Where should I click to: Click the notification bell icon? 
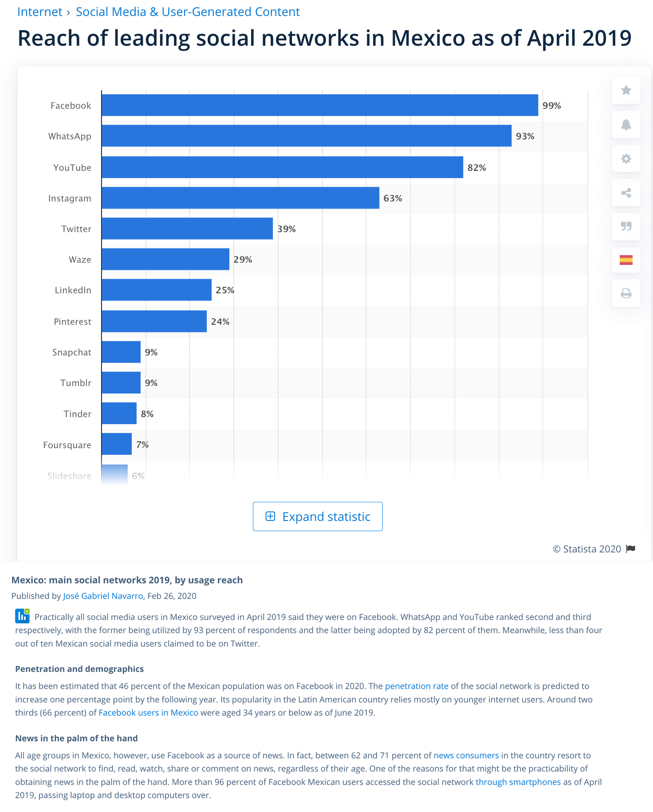point(626,125)
